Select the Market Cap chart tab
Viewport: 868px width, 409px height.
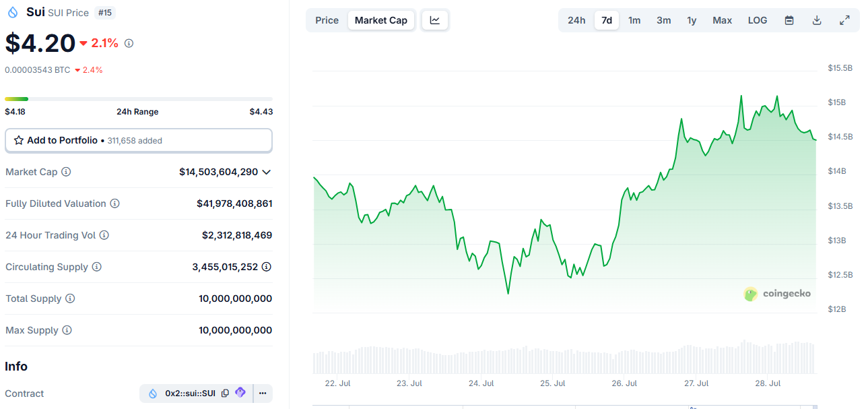pyautogui.click(x=381, y=20)
